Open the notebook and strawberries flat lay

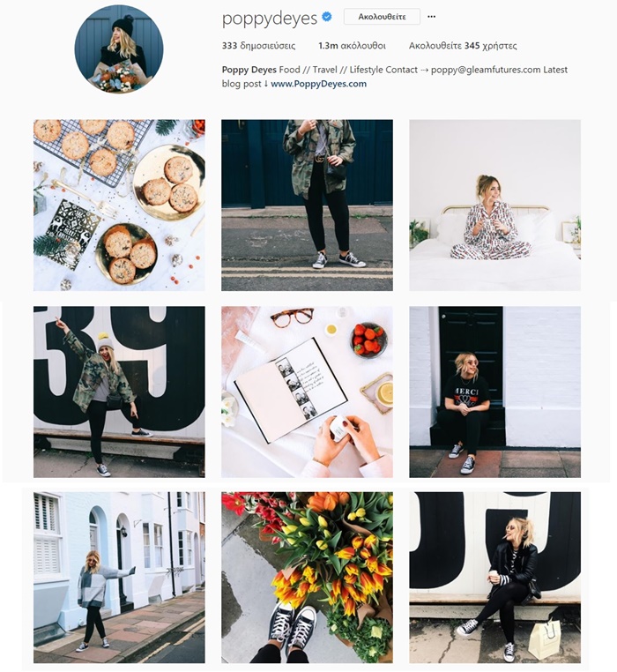(307, 392)
